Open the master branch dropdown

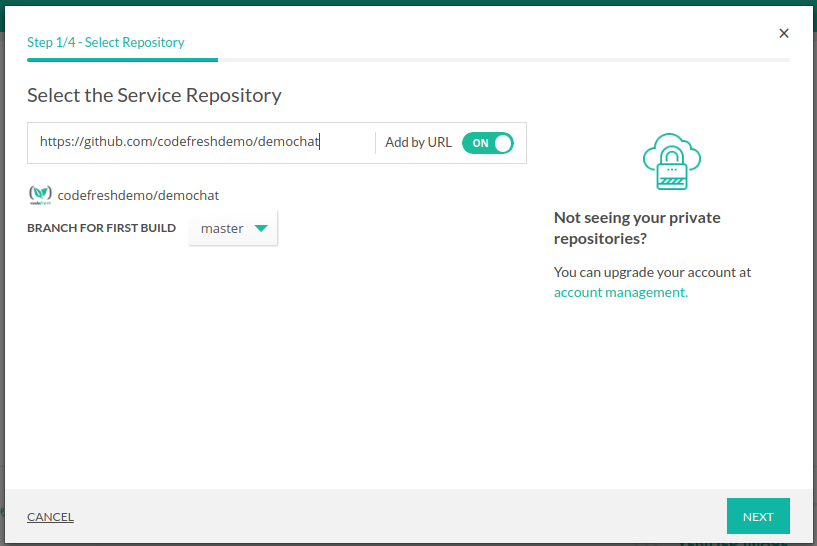(x=233, y=228)
